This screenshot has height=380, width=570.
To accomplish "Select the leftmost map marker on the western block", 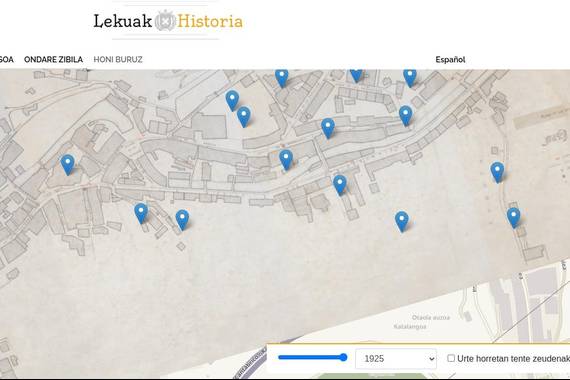I will [x=68, y=164].
